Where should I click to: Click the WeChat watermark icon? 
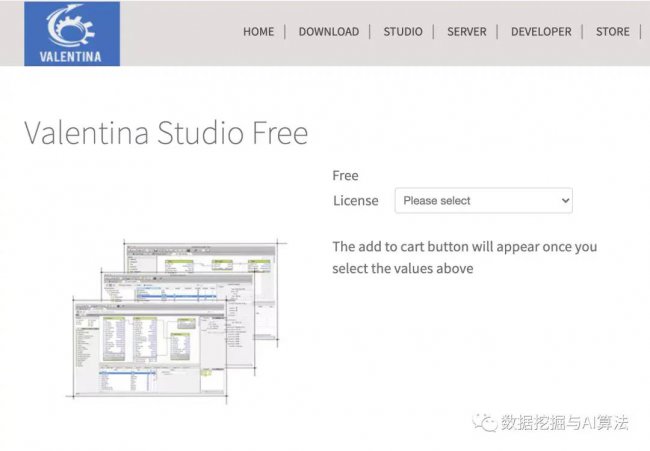point(485,422)
